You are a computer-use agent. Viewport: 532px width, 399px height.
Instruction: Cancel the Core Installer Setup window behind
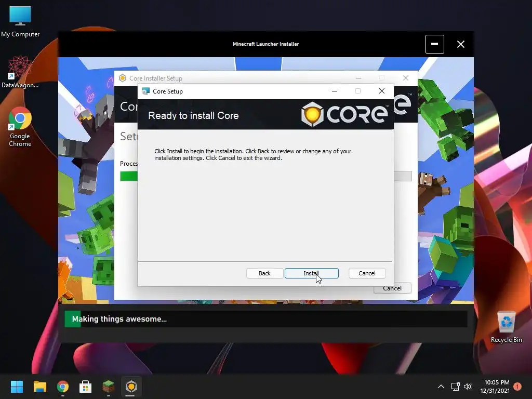[392, 289]
